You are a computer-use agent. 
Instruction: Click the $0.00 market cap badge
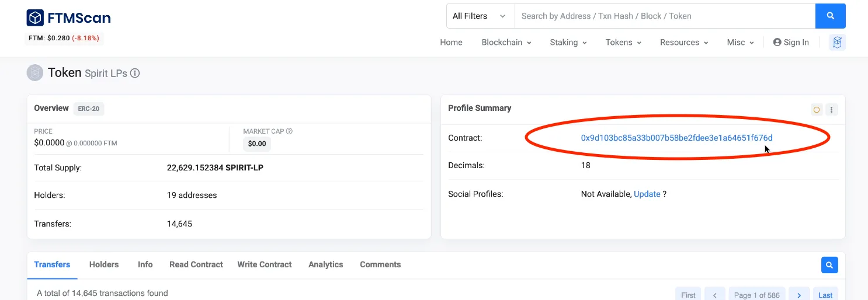pyautogui.click(x=257, y=144)
